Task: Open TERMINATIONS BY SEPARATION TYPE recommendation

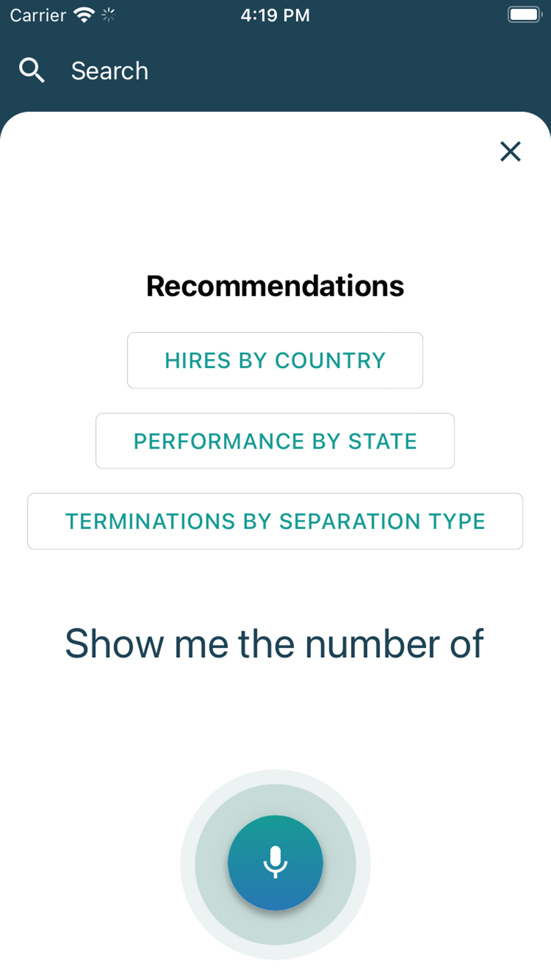Action: click(x=275, y=521)
